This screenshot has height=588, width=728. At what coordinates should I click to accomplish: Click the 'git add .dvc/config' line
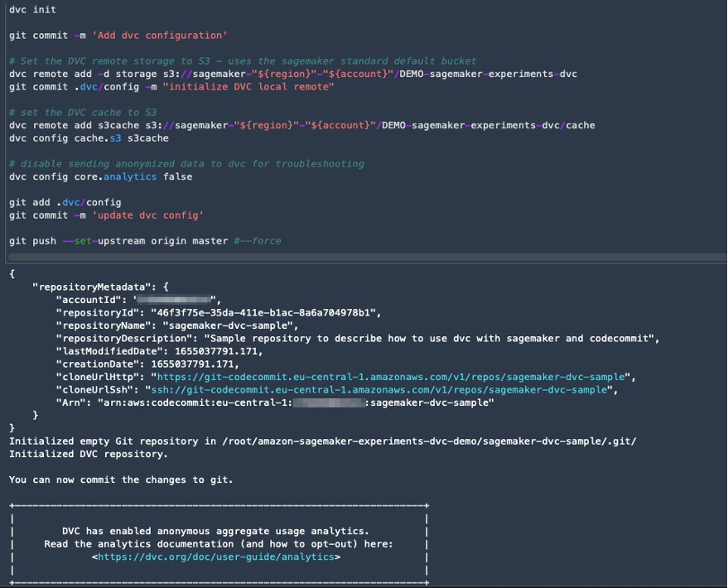pyautogui.click(x=65, y=202)
